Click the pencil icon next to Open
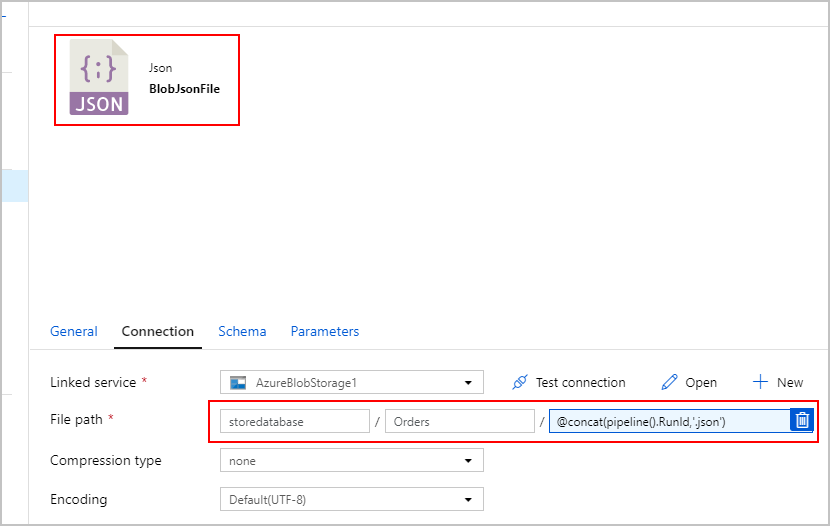This screenshot has width=830, height=526. [x=669, y=382]
